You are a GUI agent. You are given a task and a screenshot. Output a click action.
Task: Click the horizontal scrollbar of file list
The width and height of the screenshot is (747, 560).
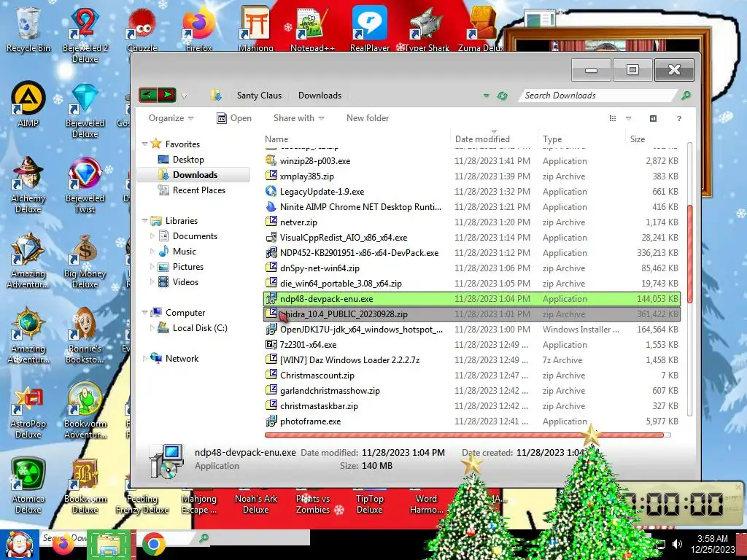coord(465,435)
